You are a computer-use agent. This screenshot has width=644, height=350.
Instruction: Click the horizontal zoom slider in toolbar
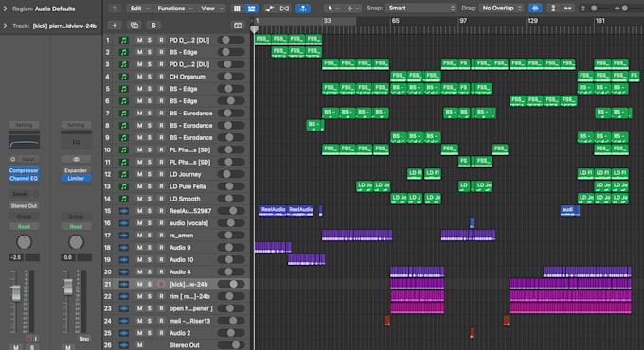[624, 9]
